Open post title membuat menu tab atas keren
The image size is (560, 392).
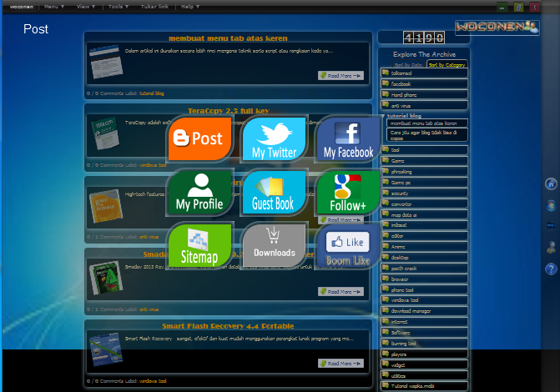[x=228, y=38]
